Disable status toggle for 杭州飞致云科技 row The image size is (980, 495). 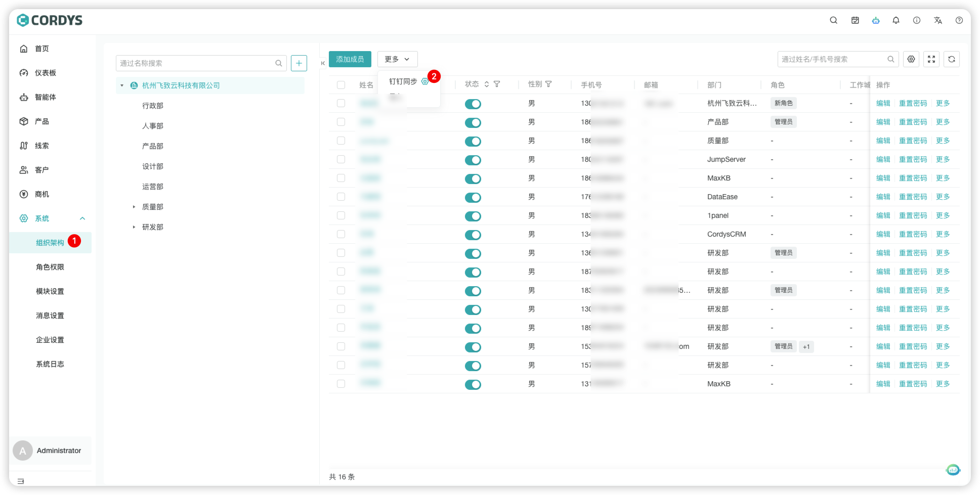click(x=473, y=104)
